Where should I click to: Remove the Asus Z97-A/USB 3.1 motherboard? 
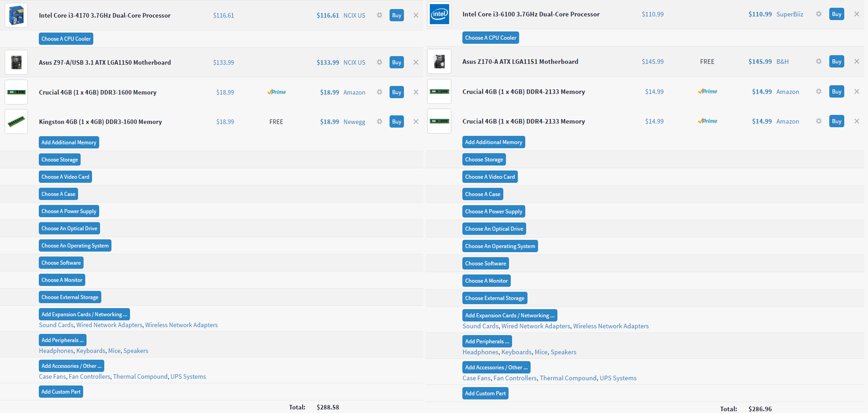416,62
